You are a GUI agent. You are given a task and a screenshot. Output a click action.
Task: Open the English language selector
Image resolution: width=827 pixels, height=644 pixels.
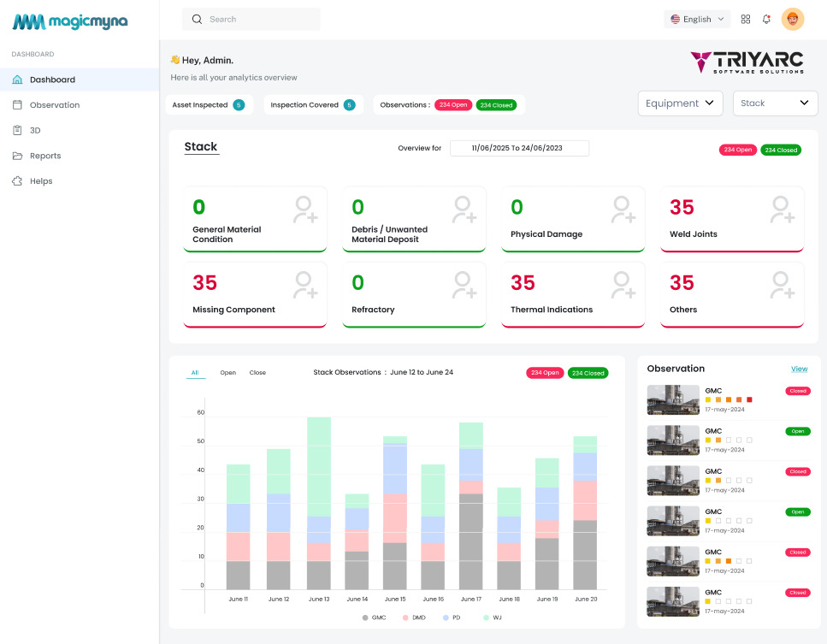pyautogui.click(x=697, y=19)
